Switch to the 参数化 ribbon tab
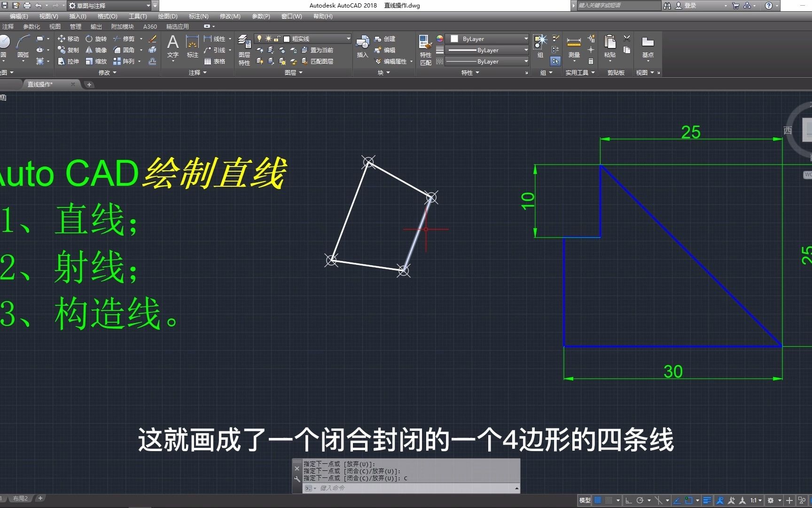812x508 pixels. point(31,26)
